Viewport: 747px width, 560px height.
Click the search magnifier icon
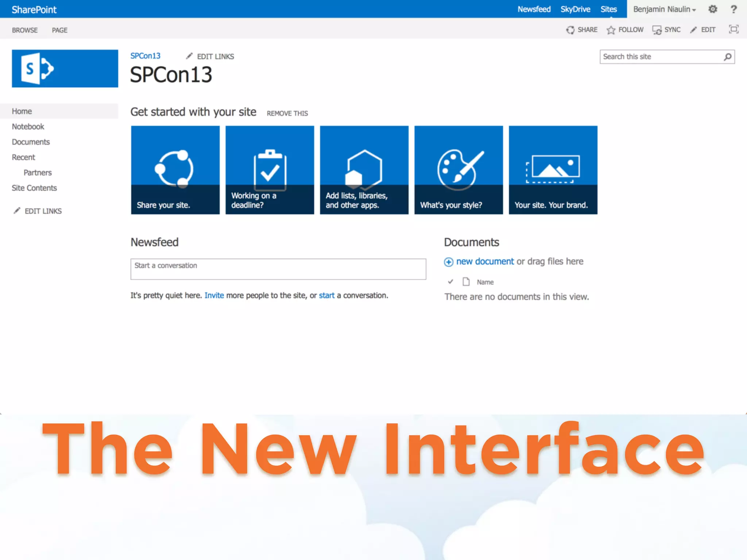[727, 57]
